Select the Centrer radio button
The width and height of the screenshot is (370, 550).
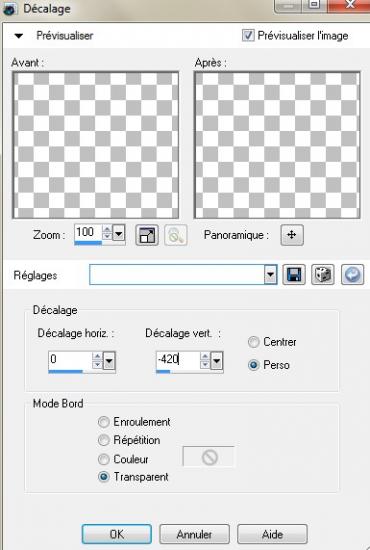pos(253,342)
